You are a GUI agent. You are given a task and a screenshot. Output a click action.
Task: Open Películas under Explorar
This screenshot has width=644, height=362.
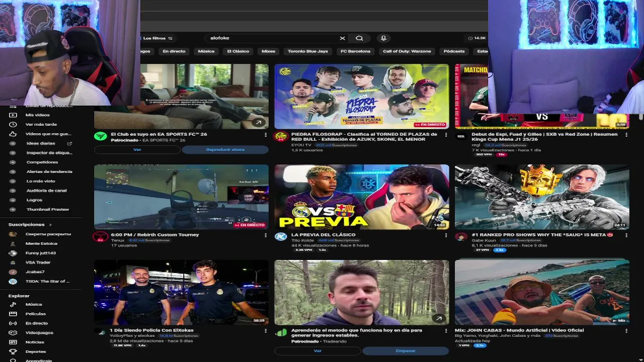click(35, 314)
